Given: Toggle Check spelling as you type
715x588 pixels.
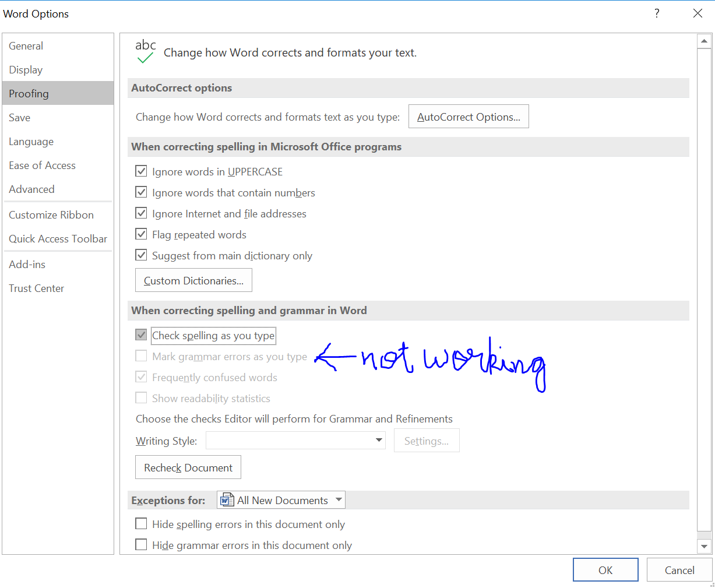Looking at the screenshot, I should [x=140, y=335].
